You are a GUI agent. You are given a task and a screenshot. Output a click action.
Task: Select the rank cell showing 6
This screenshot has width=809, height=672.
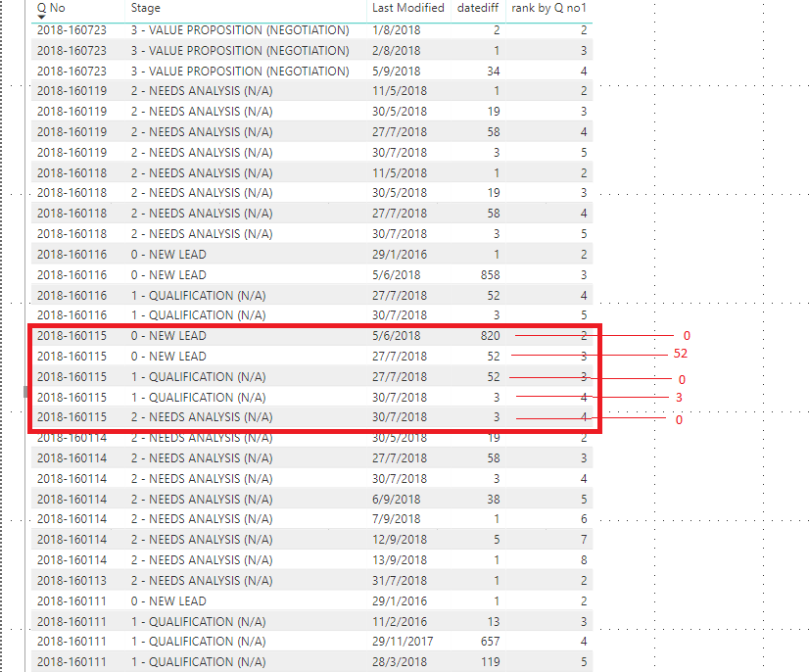tap(584, 519)
